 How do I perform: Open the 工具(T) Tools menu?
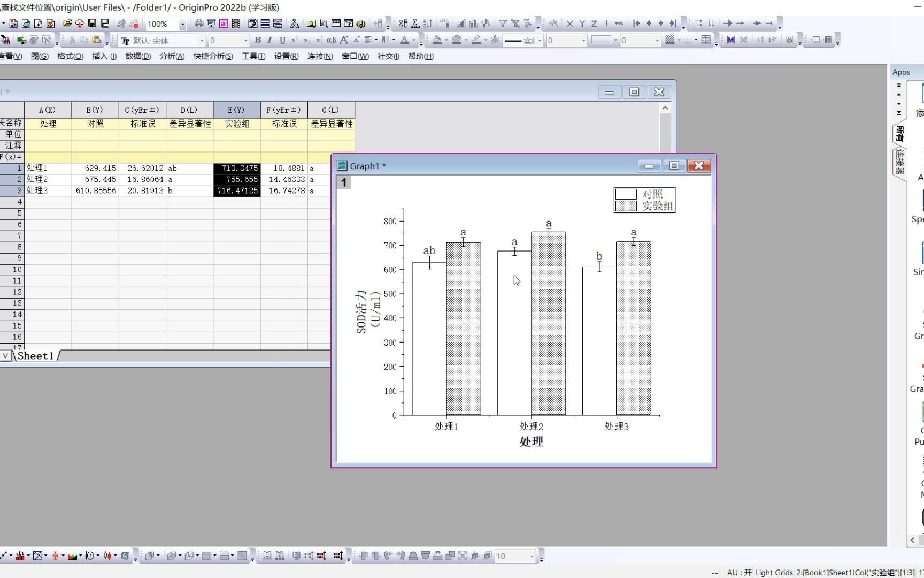(253, 56)
